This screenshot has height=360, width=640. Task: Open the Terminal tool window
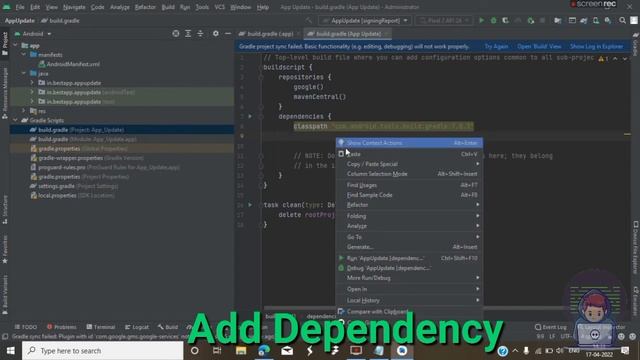[101, 327]
